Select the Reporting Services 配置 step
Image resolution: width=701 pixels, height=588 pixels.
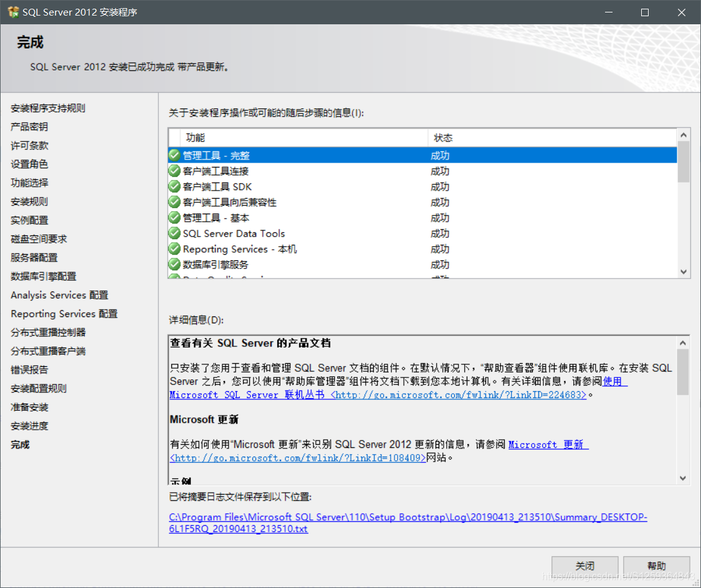pos(64,314)
